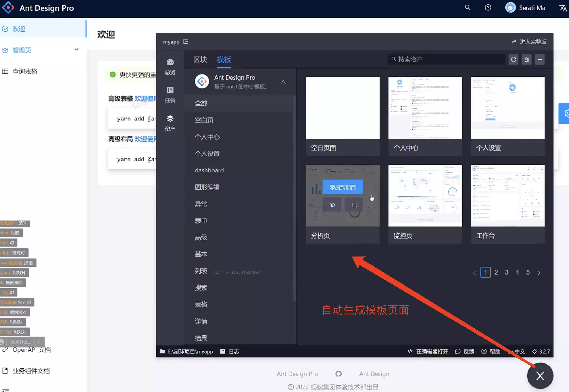This screenshot has width=569, height=392.
Task: Click the 空白页面 template thumbnail
Action: (343, 108)
